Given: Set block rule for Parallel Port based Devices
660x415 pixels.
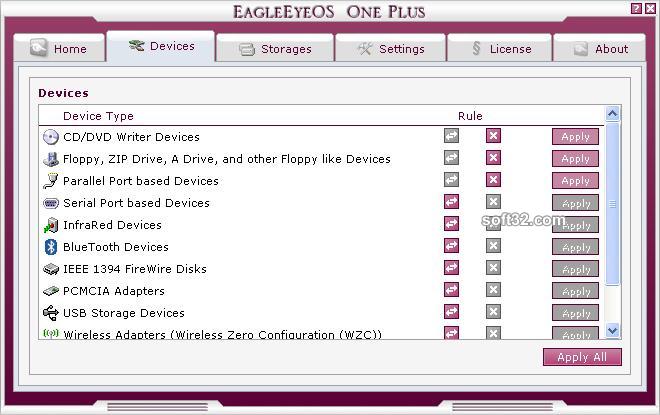Looking at the screenshot, I should [493, 180].
